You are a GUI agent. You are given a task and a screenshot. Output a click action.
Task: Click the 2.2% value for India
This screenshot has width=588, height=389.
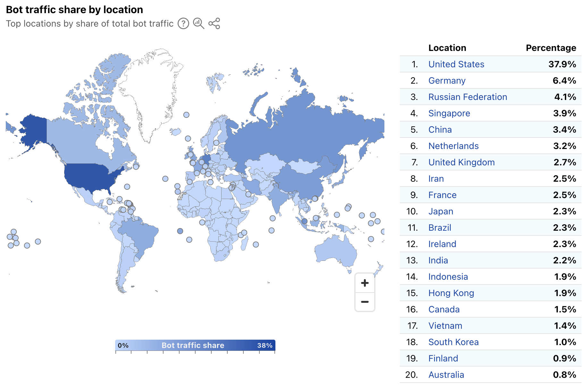[x=565, y=261]
